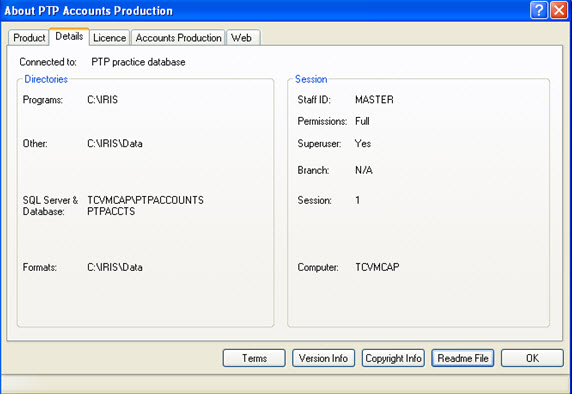Click the Staff ID value 'MASTER'
572x394 pixels.
coord(374,100)
